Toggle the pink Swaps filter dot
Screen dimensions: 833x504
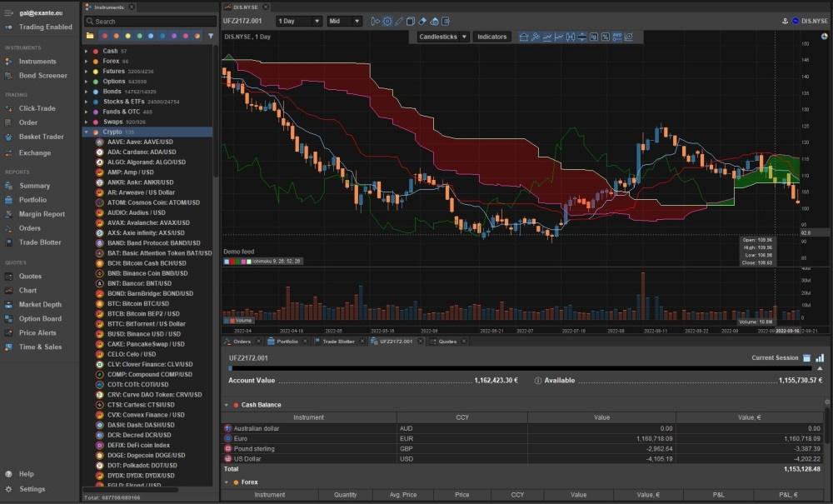tap(186, 36)
